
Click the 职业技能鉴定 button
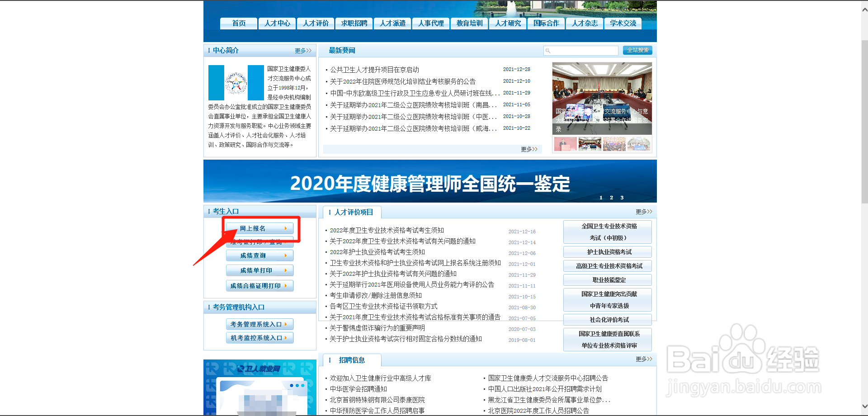[608, 280]
